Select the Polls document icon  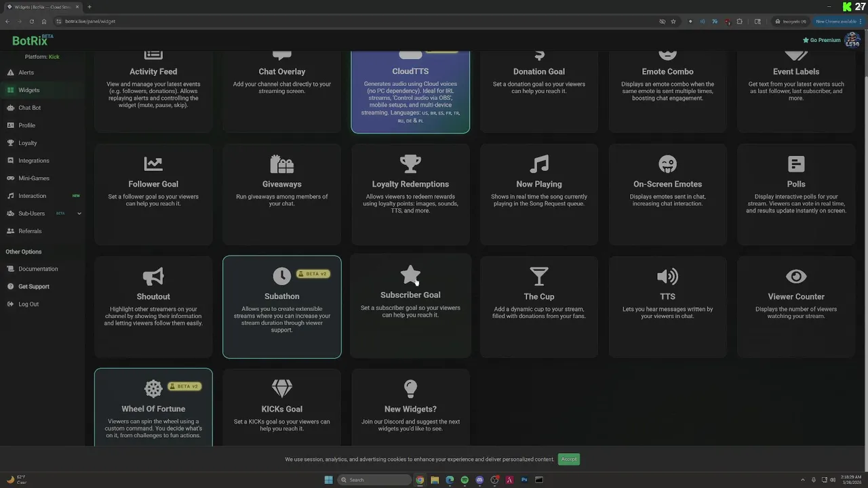coord(796,163)
